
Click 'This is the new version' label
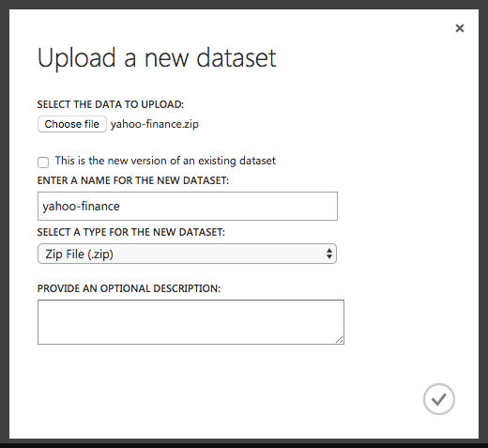pyautogui.click(x=165, y=161)
